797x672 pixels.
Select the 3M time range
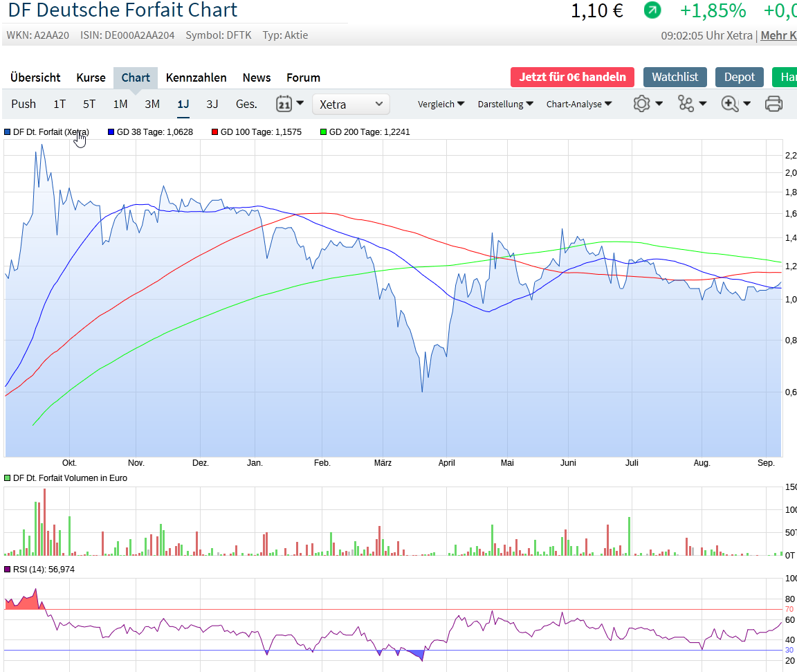152,105
